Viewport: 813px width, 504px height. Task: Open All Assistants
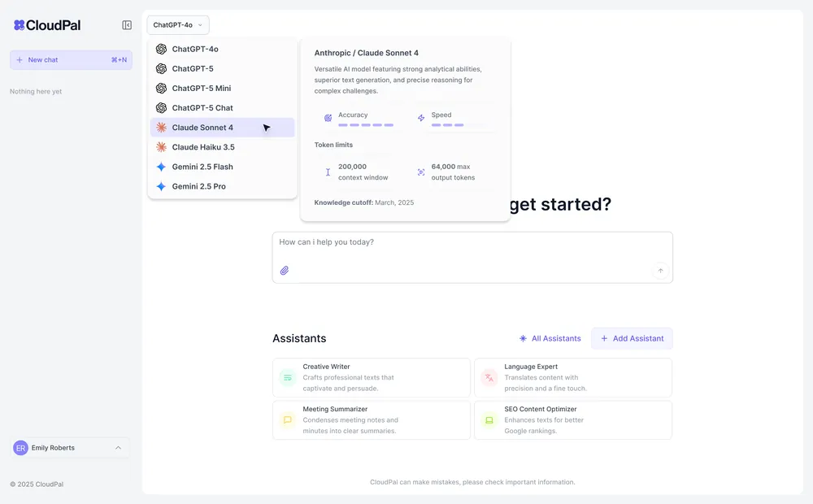pyautogui.click(x=550, y=339)
